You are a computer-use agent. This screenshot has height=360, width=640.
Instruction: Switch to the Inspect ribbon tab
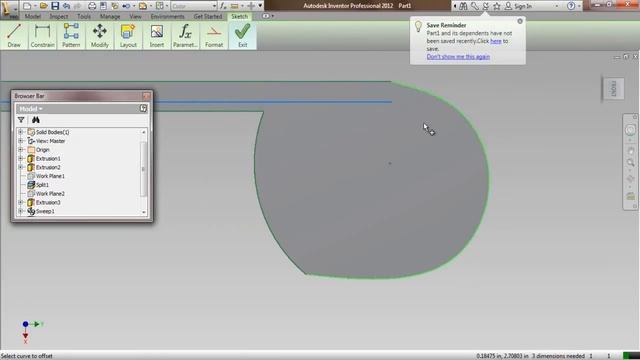point(59,16)
